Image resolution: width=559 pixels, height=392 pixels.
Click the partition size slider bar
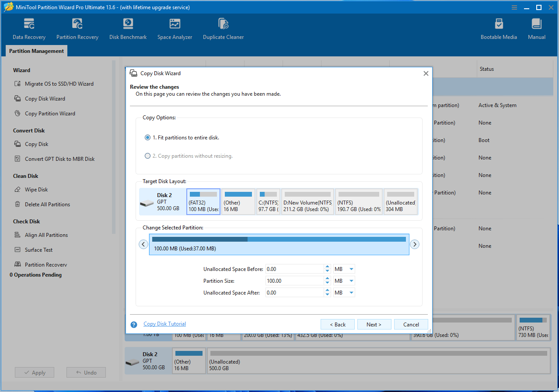coord(279,244)
